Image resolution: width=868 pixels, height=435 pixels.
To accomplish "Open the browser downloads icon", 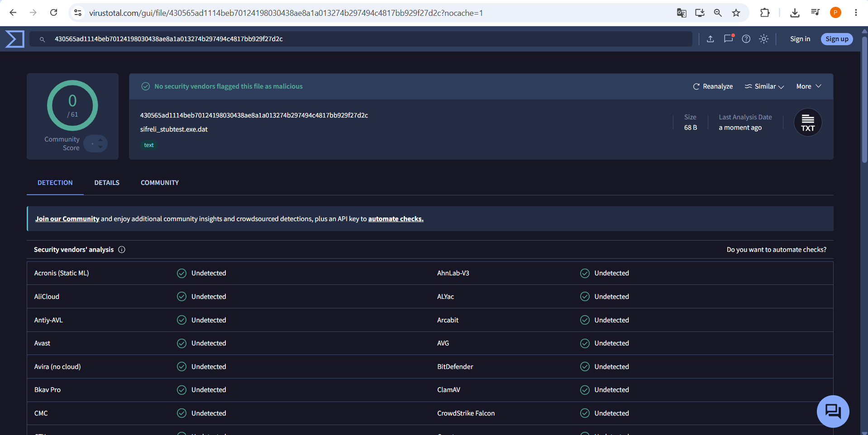I will point(795,13).
